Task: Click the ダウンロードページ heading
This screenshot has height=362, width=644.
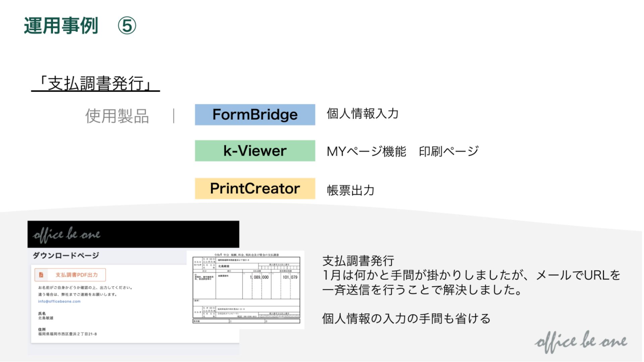Action: 66,255
